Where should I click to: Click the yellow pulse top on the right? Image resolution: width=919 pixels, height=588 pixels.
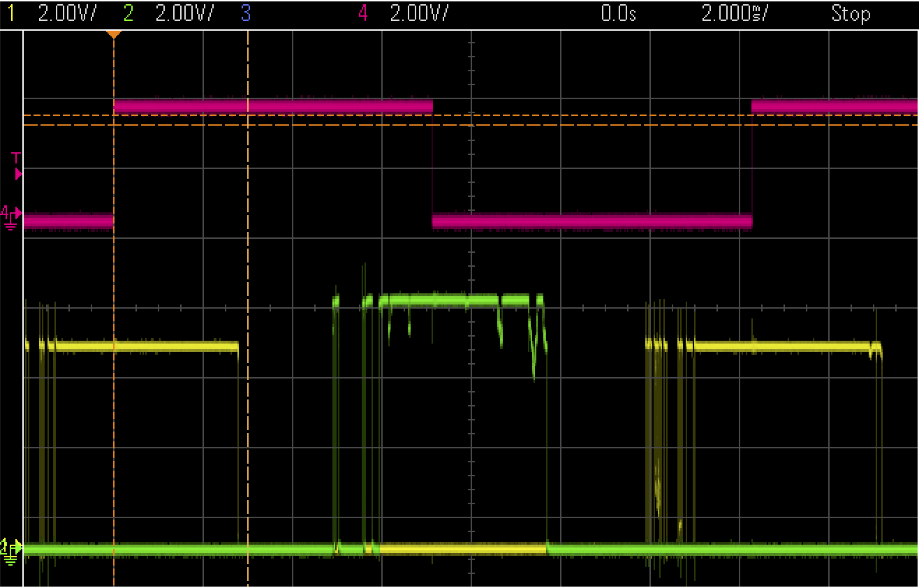tap(782, 346)
